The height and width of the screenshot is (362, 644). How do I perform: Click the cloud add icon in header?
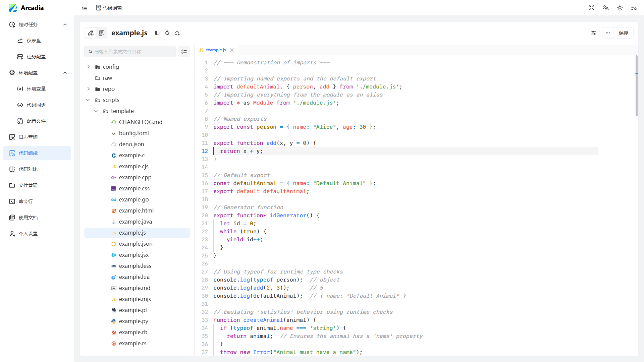(177, 33)
